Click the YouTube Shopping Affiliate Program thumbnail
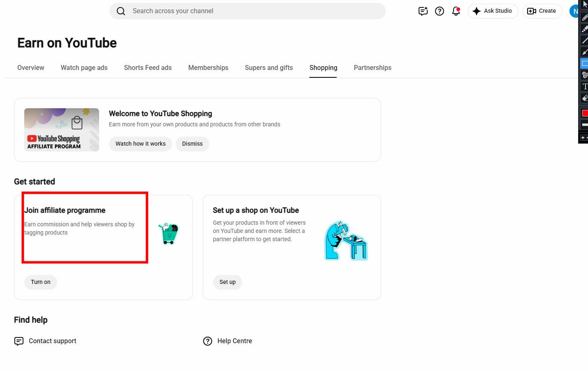 (x=62, y=130)
